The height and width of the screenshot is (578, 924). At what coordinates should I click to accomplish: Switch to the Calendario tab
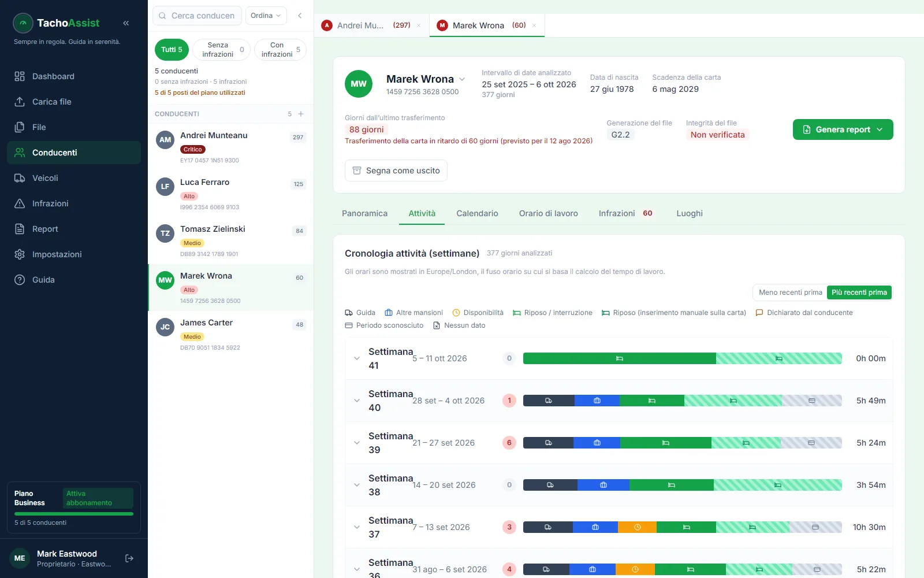pyautogui.click(x=477, y=213)
